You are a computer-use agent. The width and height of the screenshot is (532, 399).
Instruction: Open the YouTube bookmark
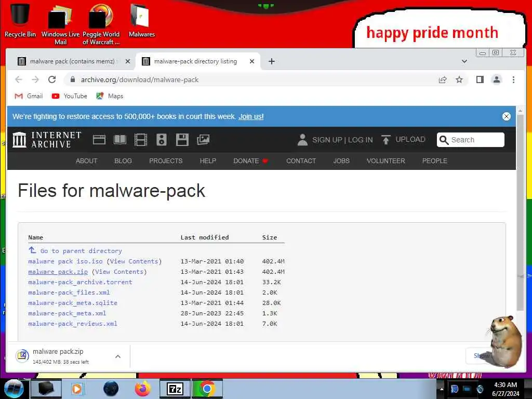coord(69,96)
